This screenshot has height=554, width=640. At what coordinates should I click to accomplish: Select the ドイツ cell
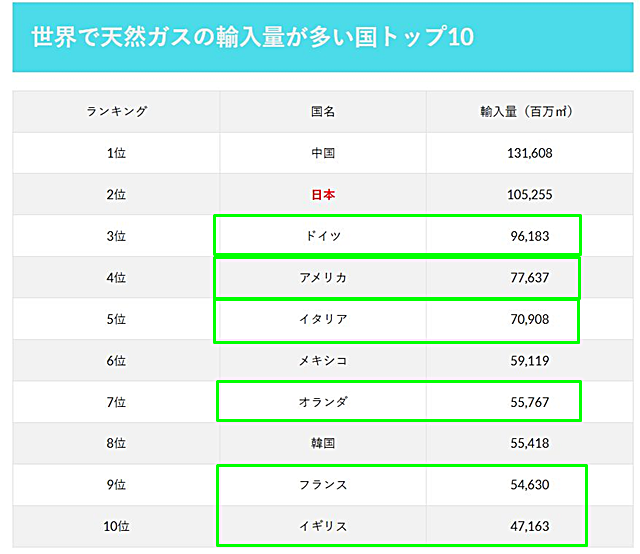pyautogui.click(x=323, y=236)
